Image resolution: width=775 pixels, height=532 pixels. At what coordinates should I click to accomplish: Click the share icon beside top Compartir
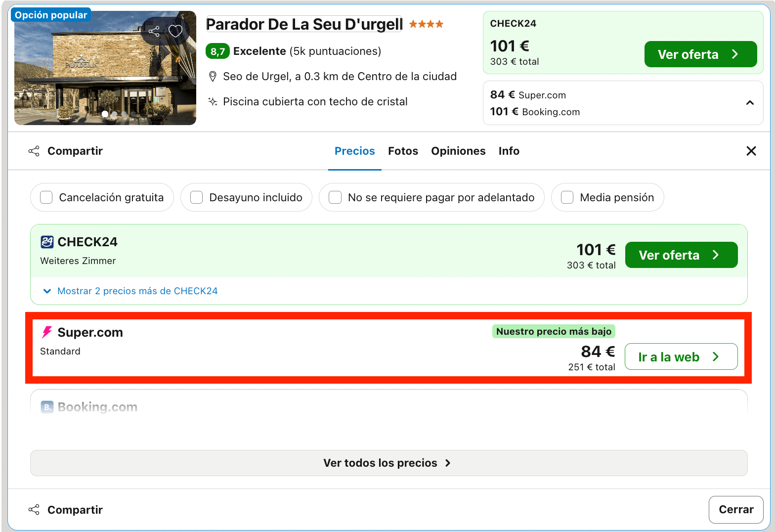pyautogui.click(x=34, y=151)
